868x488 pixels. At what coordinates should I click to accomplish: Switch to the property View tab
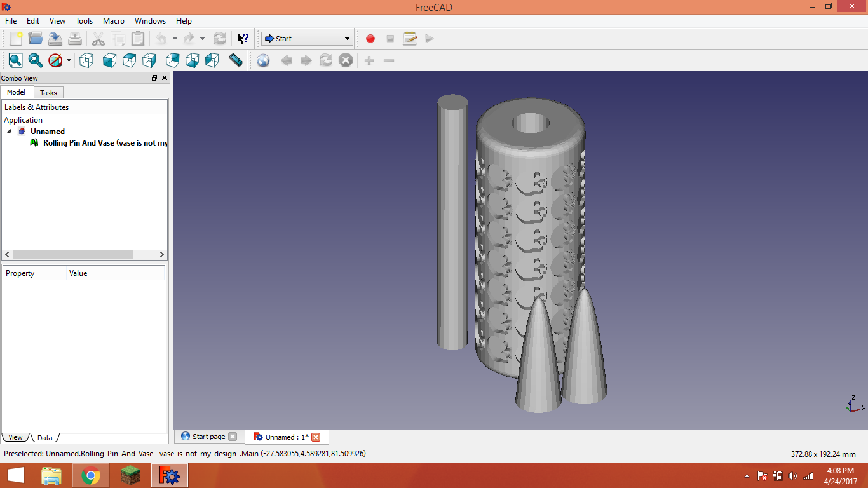(x=16, y=437)
